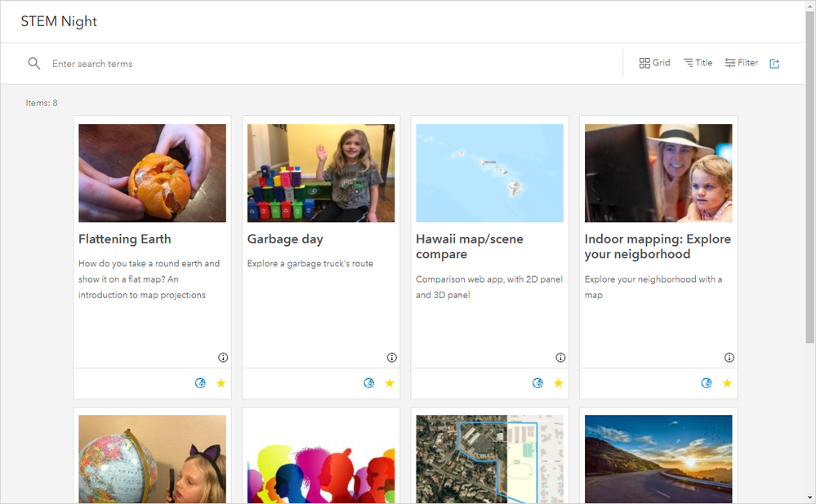Click app type icon on Hawaii card
The height and width of the screenshot is (504, 816).
coord(538,383)
